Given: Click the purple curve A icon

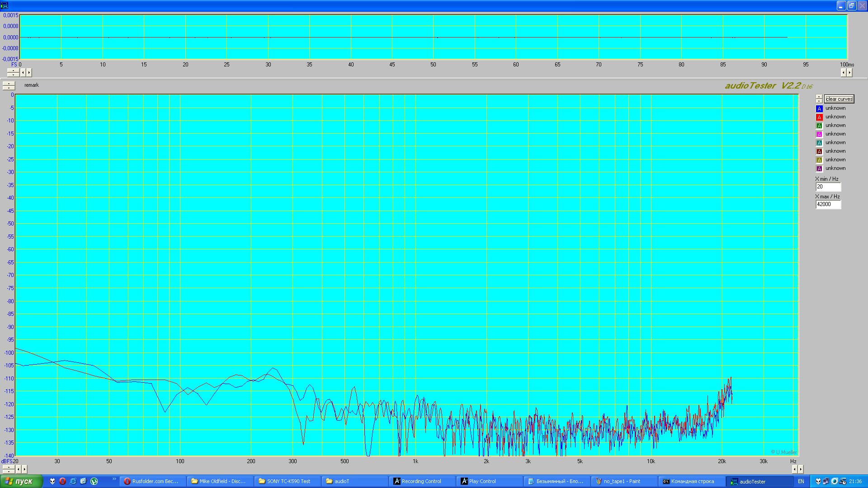Looking at the screenshot, I should point(819,169).
